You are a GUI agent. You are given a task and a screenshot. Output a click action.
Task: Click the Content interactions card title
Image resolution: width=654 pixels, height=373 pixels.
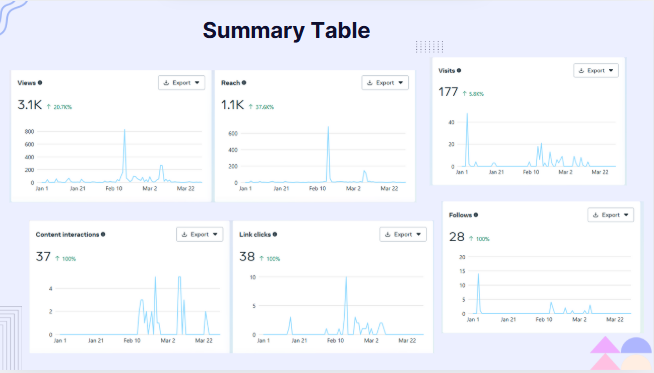click(x=67, y=234)
